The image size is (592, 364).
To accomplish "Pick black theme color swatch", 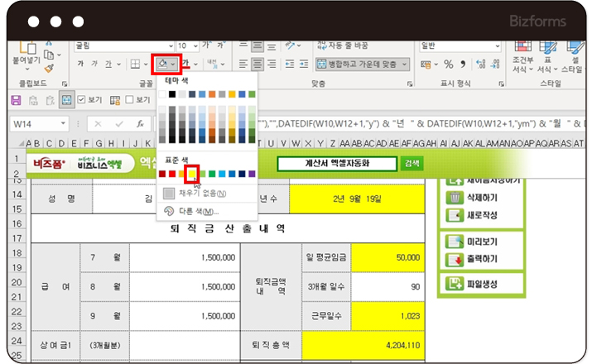I will coord(172,94).
